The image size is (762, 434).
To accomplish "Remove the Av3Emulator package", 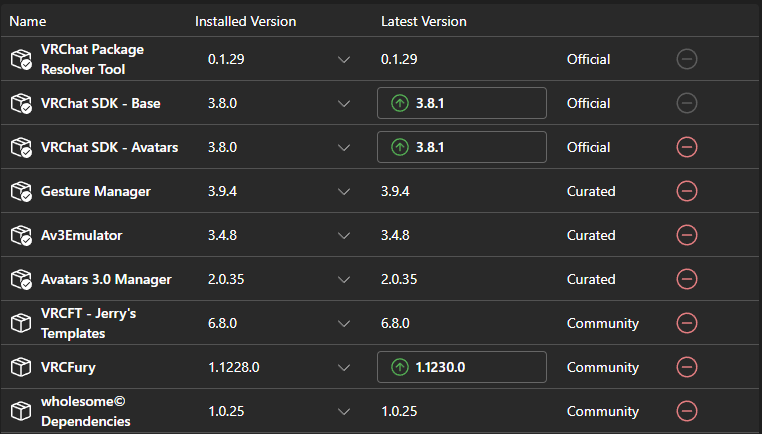I will click(687, 235).
